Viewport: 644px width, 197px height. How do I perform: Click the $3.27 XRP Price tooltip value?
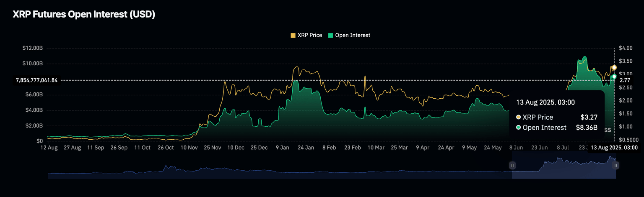click(x=589, y=117)
